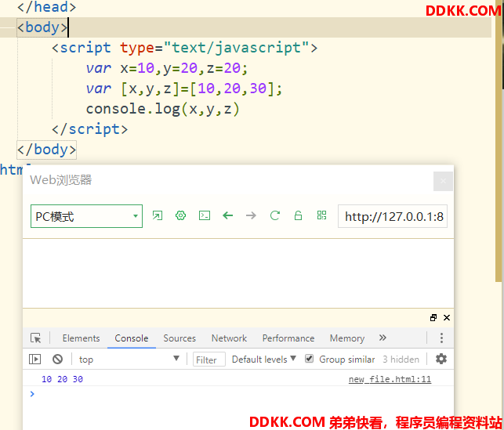
Task: Click the var [x,y,z]=[10,20,30] line
Action: [x=184, y=89]
